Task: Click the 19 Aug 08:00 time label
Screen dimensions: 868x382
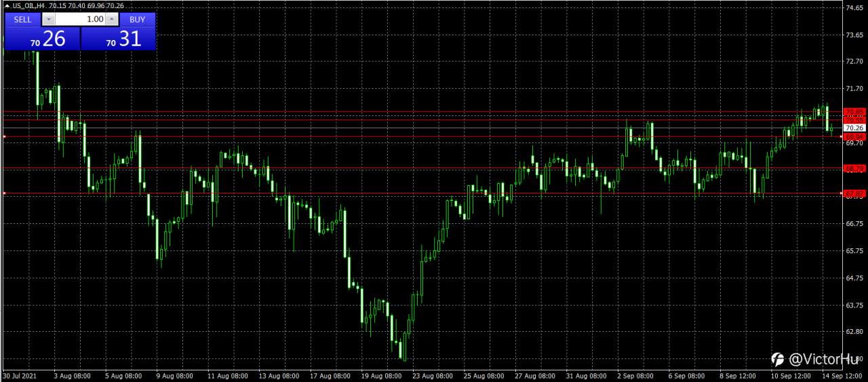Action: coord(382,375)
